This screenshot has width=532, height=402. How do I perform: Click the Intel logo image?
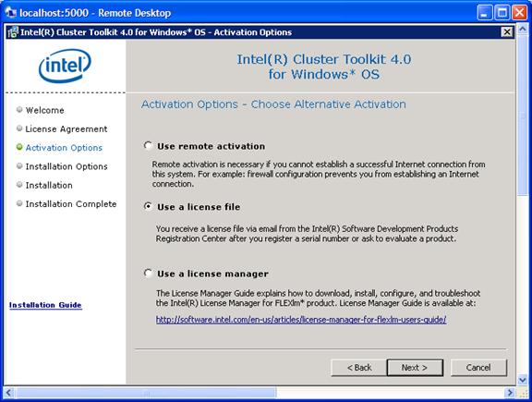coord(65,66)
